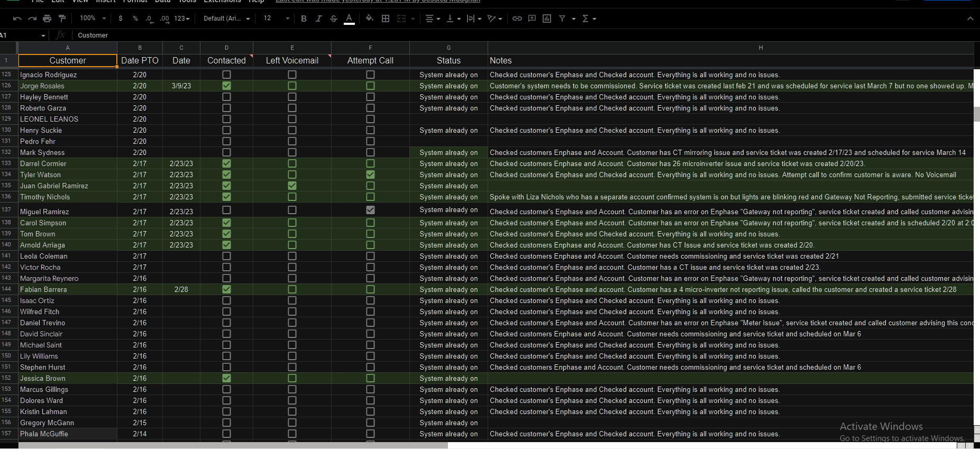Select row 144 header
Viewport: 980px width, 449px height.
click(x=9, y=289)
